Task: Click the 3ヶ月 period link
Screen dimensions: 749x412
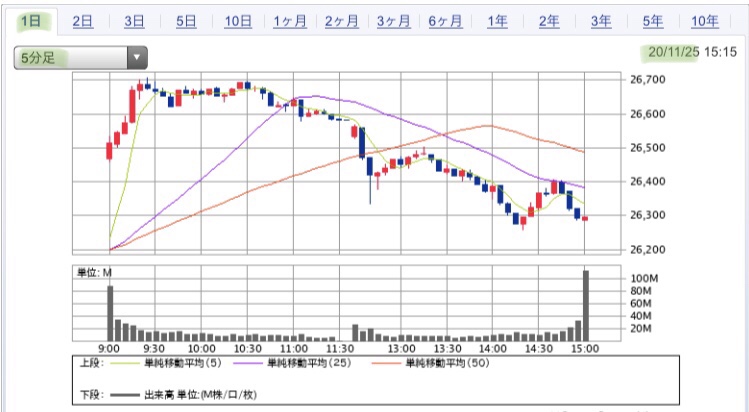Action: pos(393,21)
